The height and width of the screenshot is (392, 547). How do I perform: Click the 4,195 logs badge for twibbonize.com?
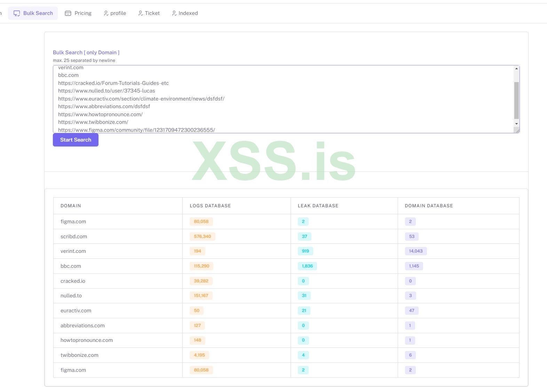coord(199,355)
